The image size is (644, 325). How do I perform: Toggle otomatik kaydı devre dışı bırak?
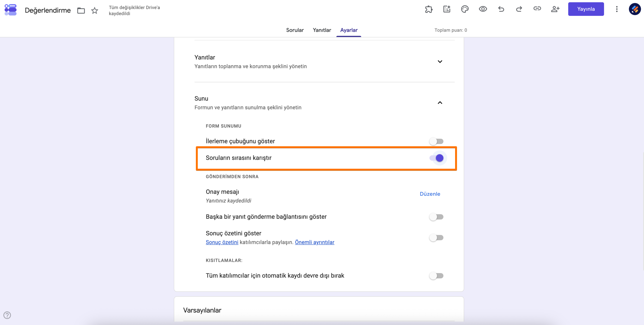point(436,276)
